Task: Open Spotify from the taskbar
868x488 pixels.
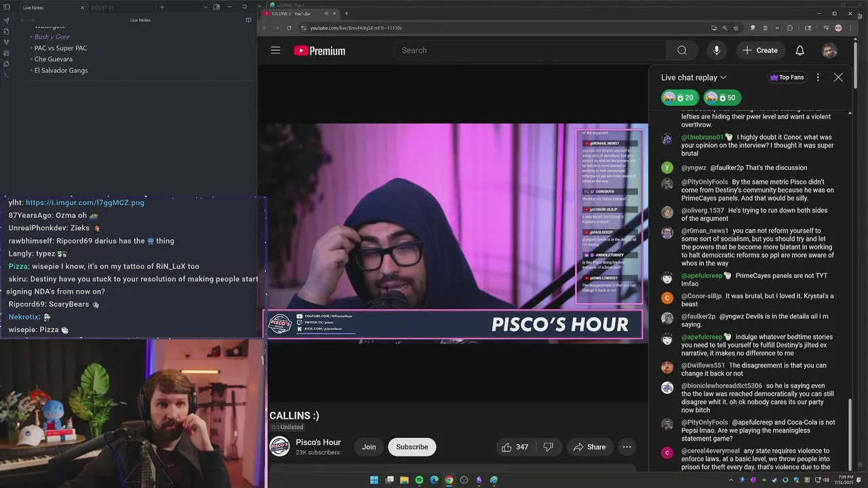Action: click(x=419, y=480)
